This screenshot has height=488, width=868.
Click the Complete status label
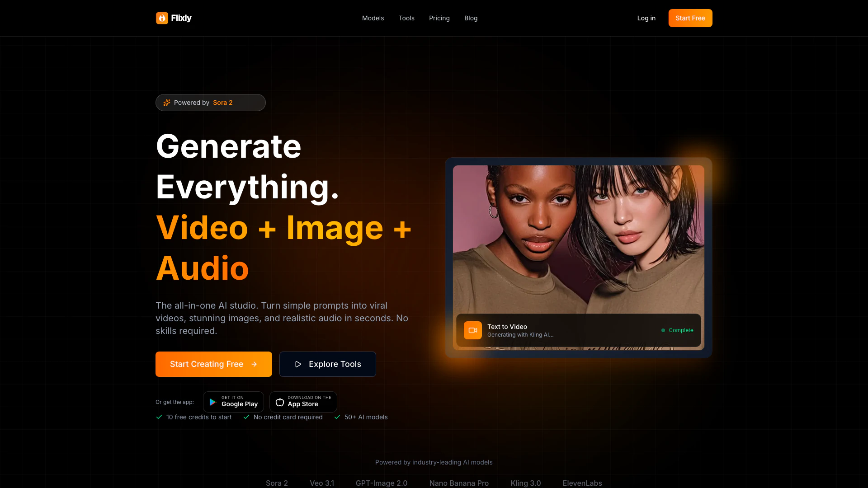681,330
